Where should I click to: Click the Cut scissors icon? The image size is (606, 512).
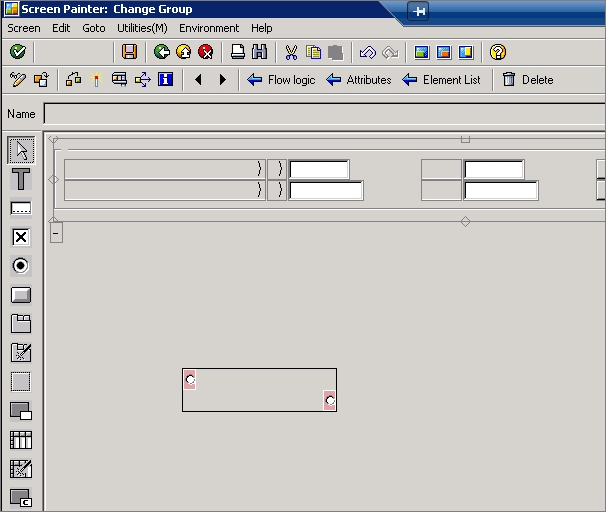click(291, 52)
